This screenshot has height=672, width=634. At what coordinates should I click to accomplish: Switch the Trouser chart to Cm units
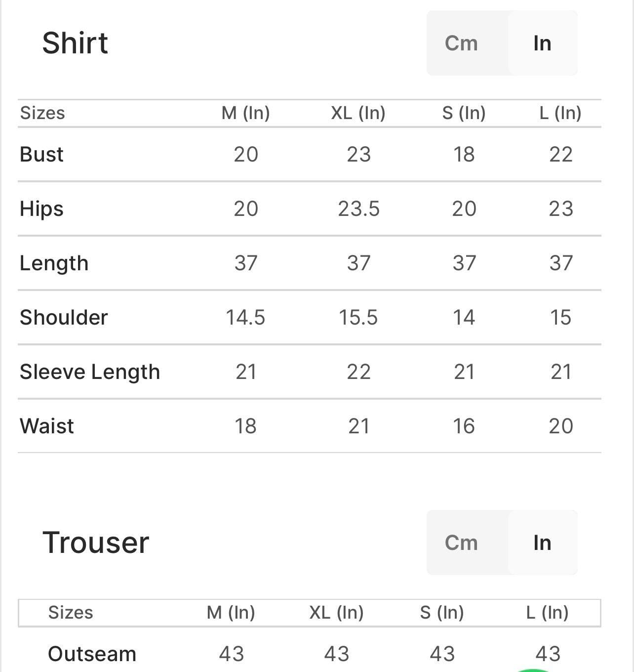click(x=461, y=543)
